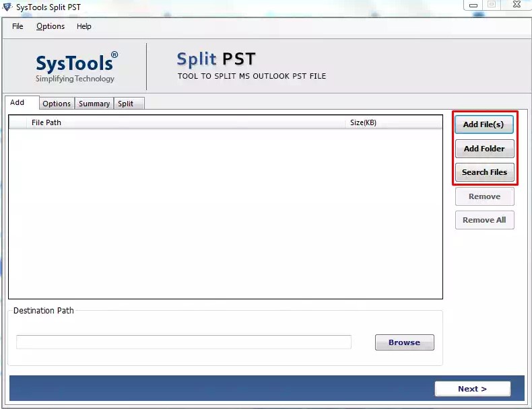Browse for a destination path
532x409 pixels.
[405, 342]
